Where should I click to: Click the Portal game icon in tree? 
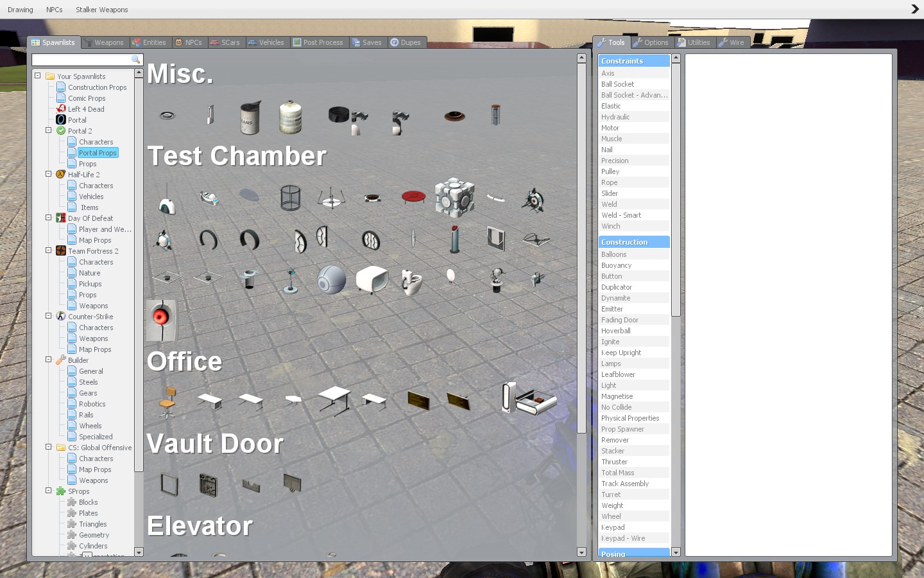pos(61,120)
